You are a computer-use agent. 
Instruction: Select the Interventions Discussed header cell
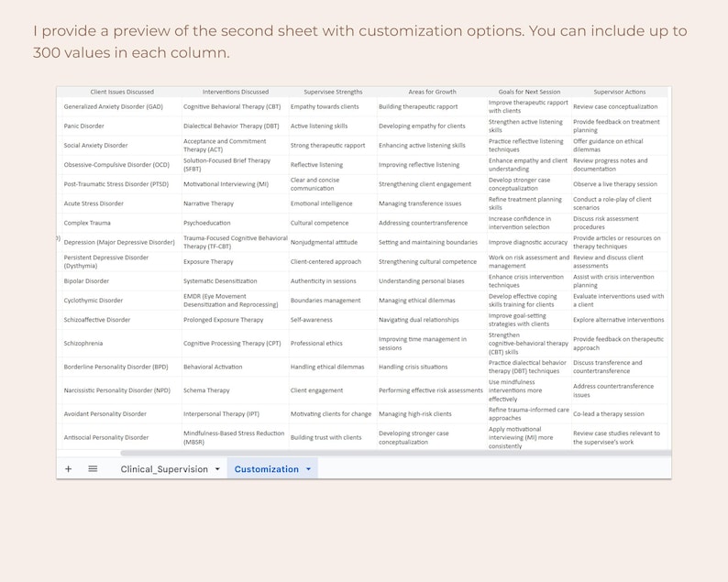click(236, 92)
